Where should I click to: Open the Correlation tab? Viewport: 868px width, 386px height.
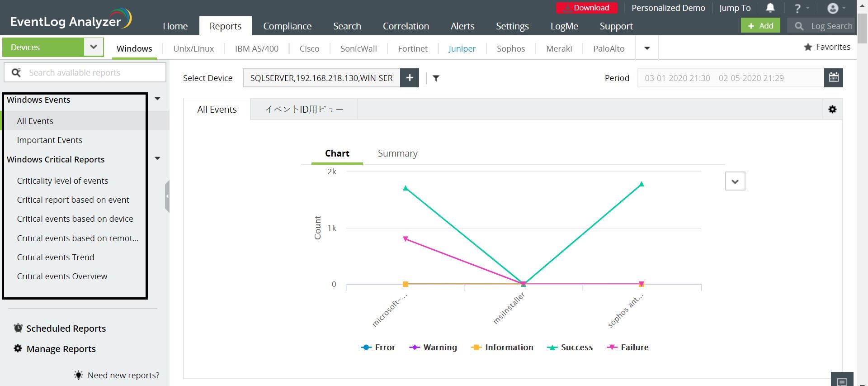point(406,26)
